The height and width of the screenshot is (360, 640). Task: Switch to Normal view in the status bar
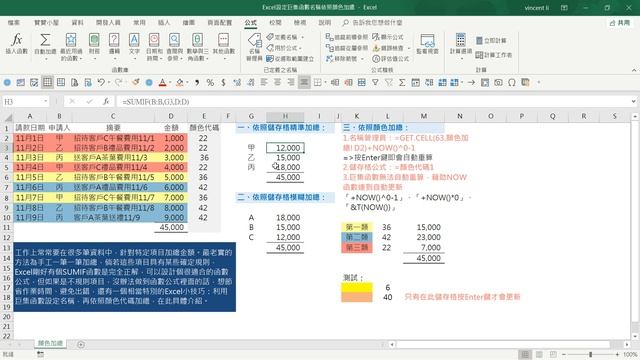pyautogui.click(x=525, y=354)
